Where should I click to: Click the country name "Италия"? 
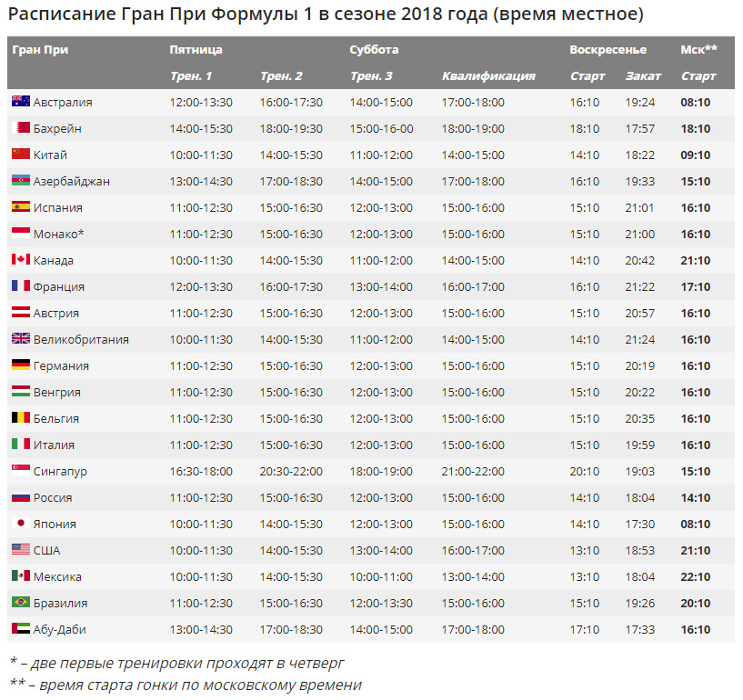click(x=54, y=445)
